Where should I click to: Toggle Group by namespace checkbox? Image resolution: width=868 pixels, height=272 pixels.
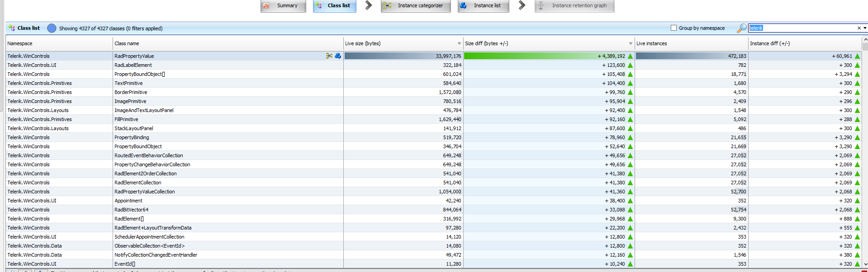point(674,28)
